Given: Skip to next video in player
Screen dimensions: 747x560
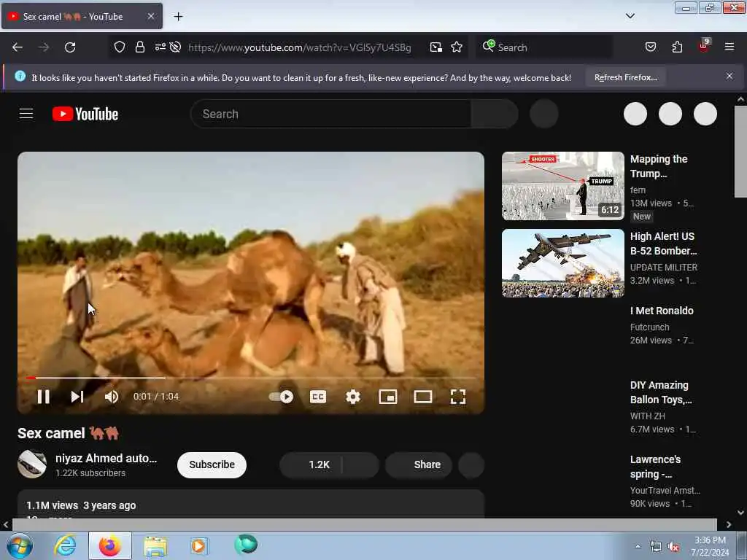Looking at the screenshot, I should [x=77, y=397].
